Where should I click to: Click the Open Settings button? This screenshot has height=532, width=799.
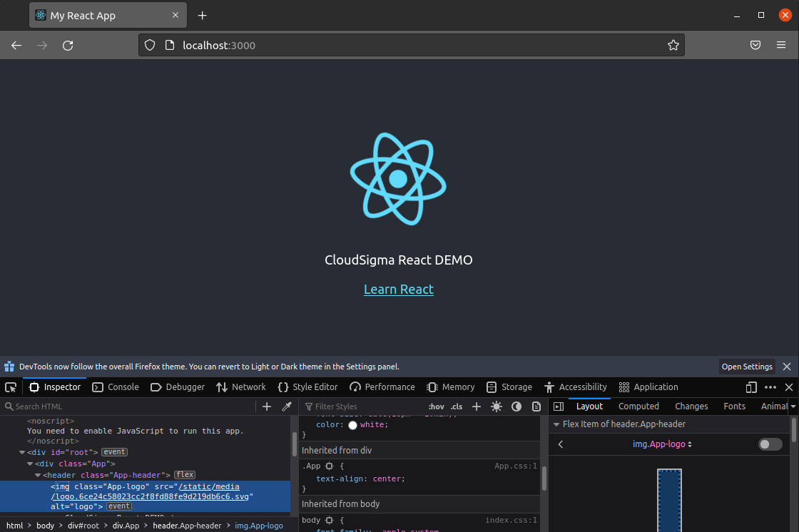coord(747,367)
